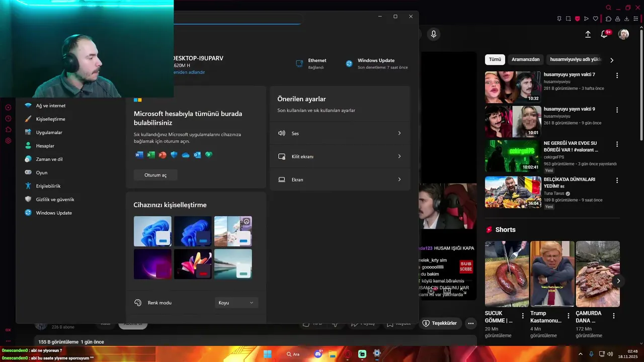Click browser heart bookmark icon

pyautogui.click(x=596, y=19)
